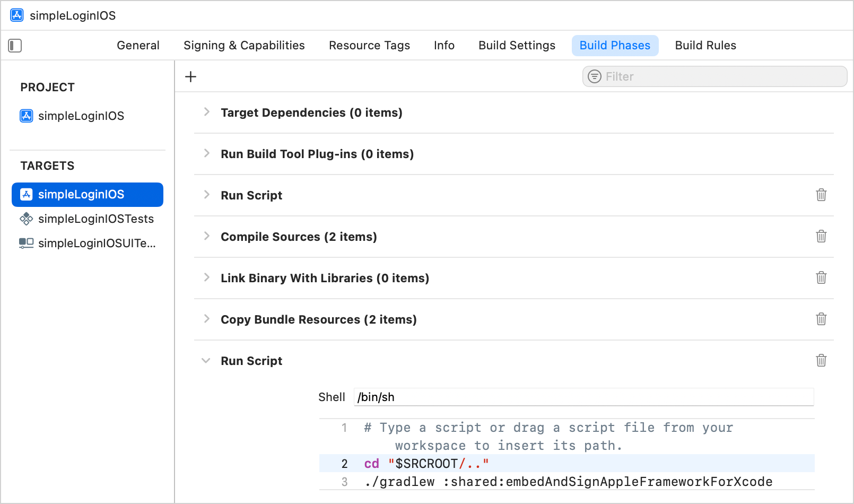Click Compile Sources (2 items) title
The image size is (854, 504).
pyautogui.click(x=299, y=237)
